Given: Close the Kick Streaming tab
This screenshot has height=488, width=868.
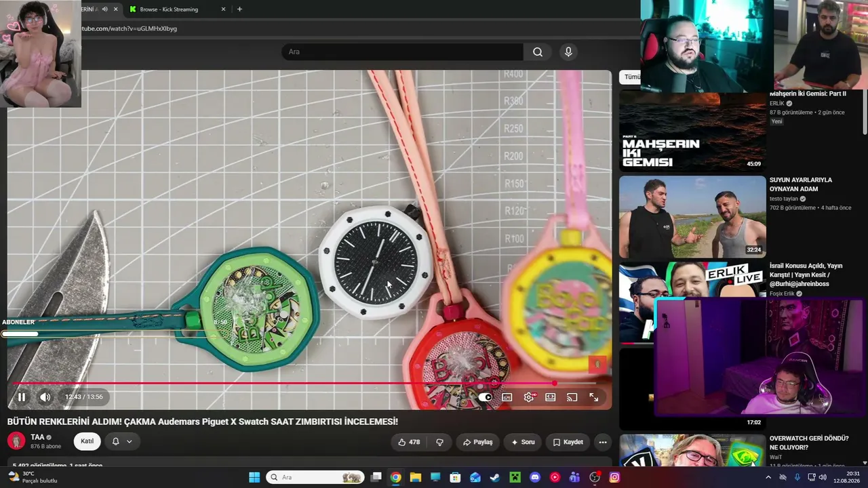Looking at the screenshot, I should [x=224, y=9].
